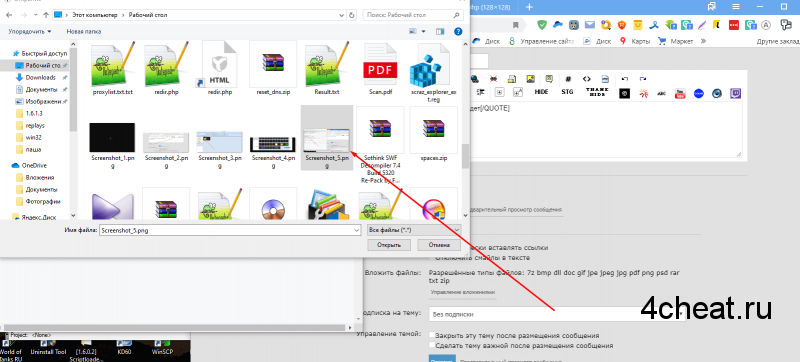This screenshot has width=800, height=362.
Task: Open the 'Упорядочить' dropdown menu
Action: [x=30, y=32]
